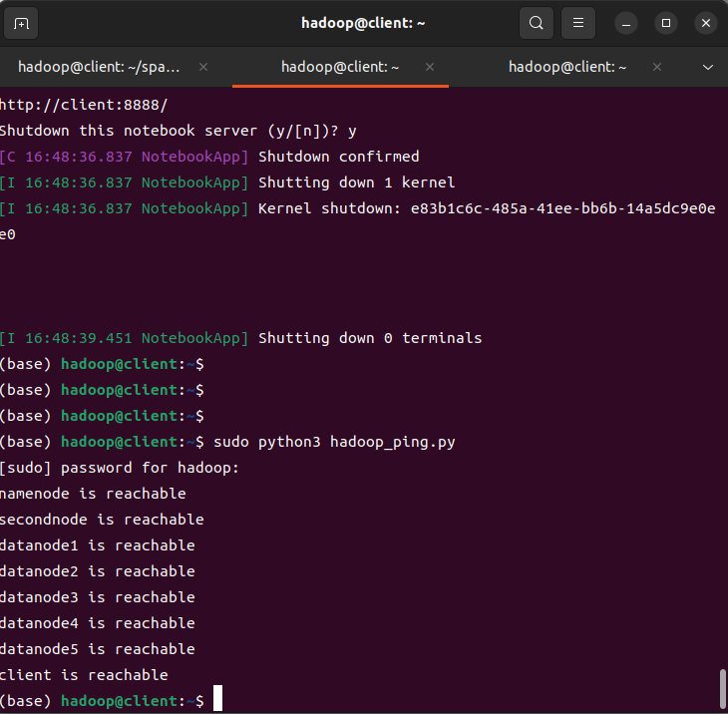
Task: Maximize the terminal window
Action: coord(666,23)
